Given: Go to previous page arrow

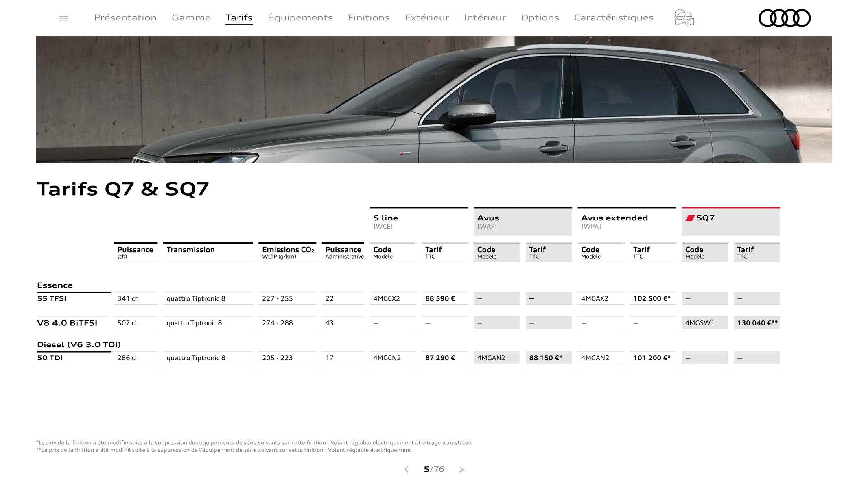Looking at the screenshot, I should [406, 469].
